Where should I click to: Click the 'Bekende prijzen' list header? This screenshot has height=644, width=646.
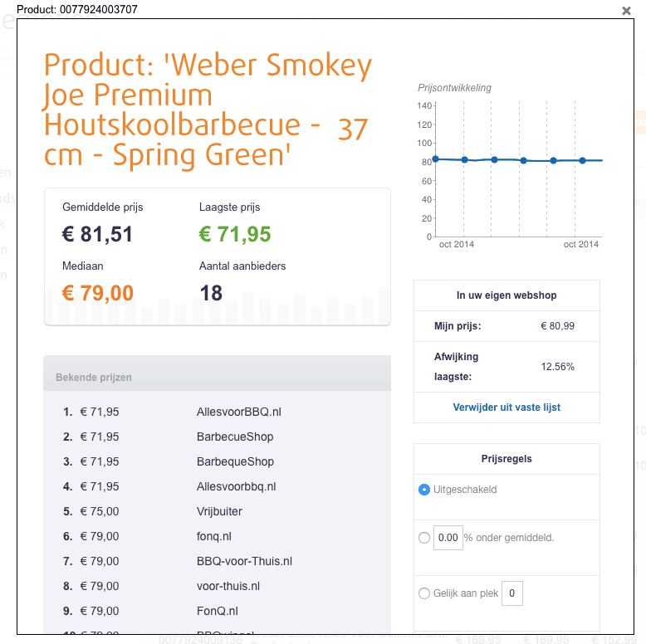(94, 378)
